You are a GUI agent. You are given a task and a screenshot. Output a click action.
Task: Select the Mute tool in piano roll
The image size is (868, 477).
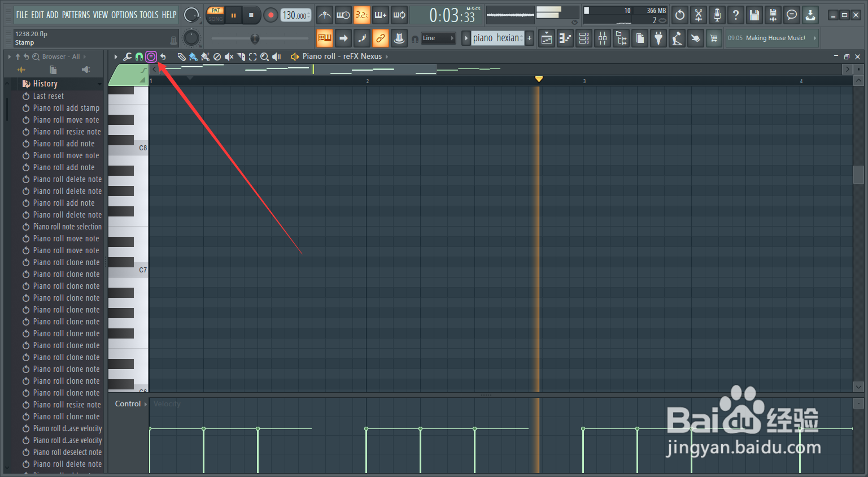(x=229, y=57)
